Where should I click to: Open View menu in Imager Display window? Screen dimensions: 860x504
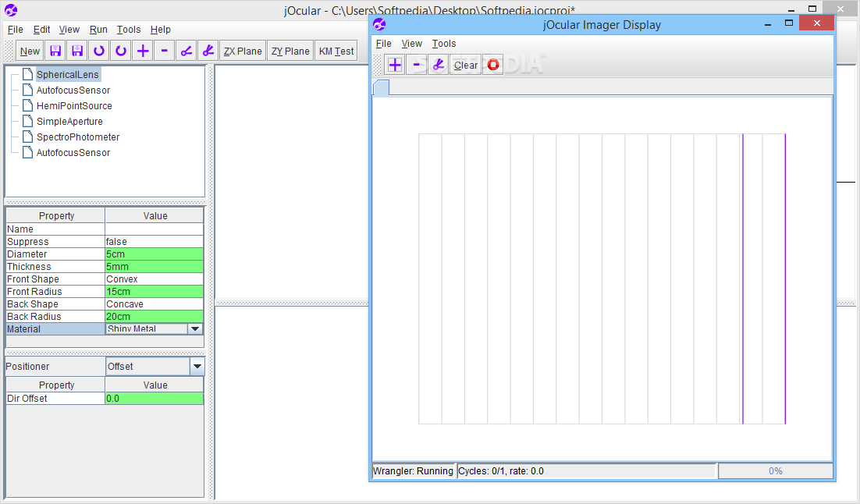411,44
